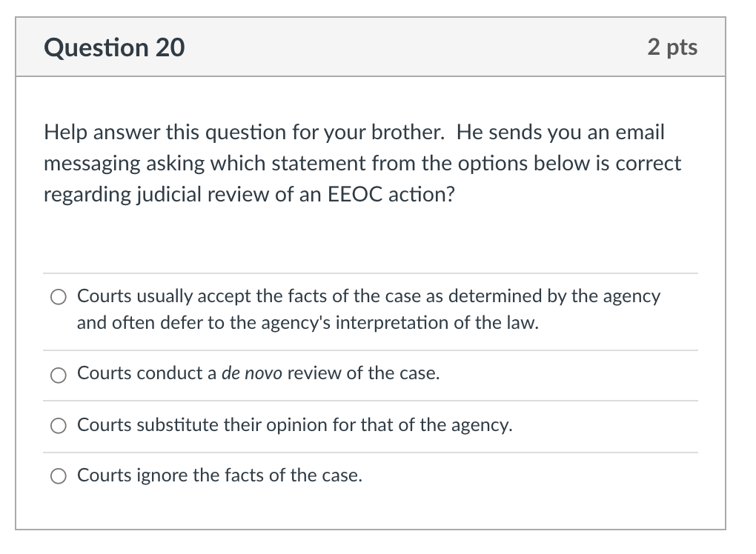
Task: Click 'Courts ignore the facts of the case' text
Action: [x=219, y=475]
